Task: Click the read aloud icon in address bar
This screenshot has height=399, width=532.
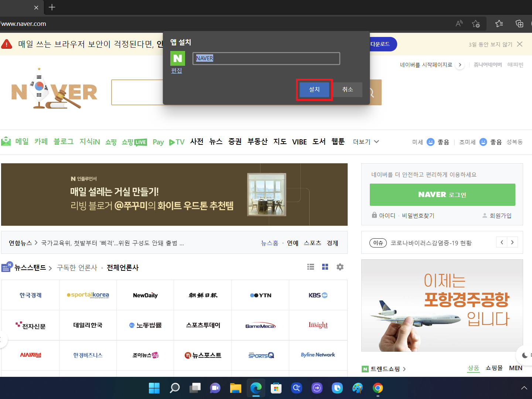Action: tap(459, 24)
